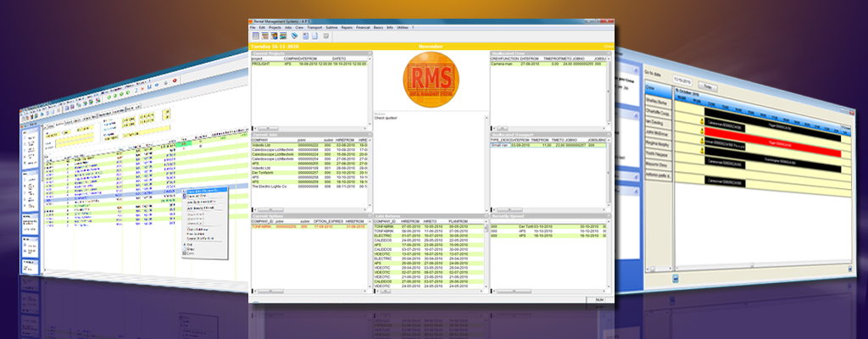Click the Go to date field in the crew planner
The height and width of the screenshot is (339, 868).
(684, 80)
